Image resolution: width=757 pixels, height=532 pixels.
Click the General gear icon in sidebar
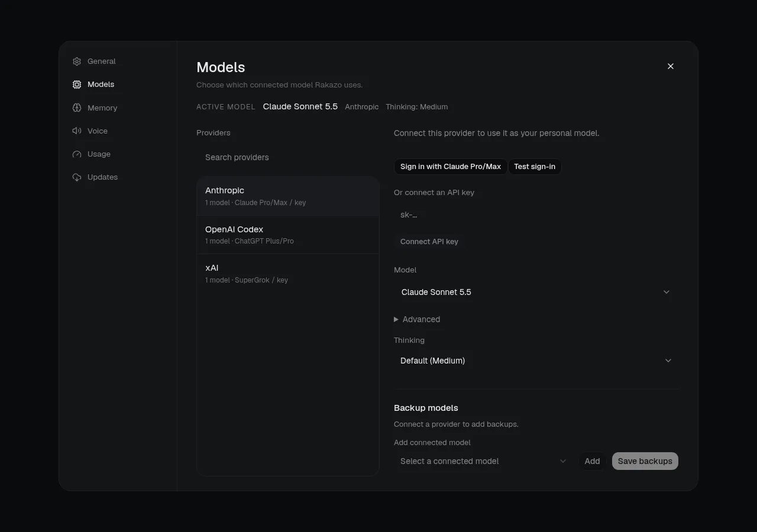77,61
